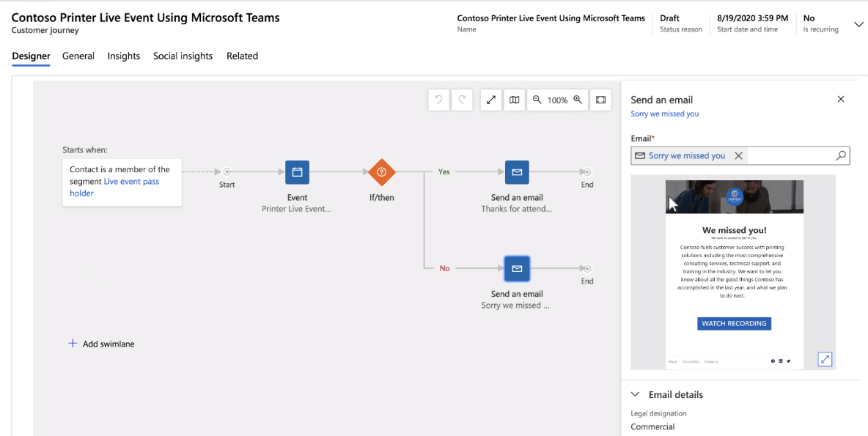868x436 pixels.
Task: Undo the last designer action
Action: click(x=438, y=100)
